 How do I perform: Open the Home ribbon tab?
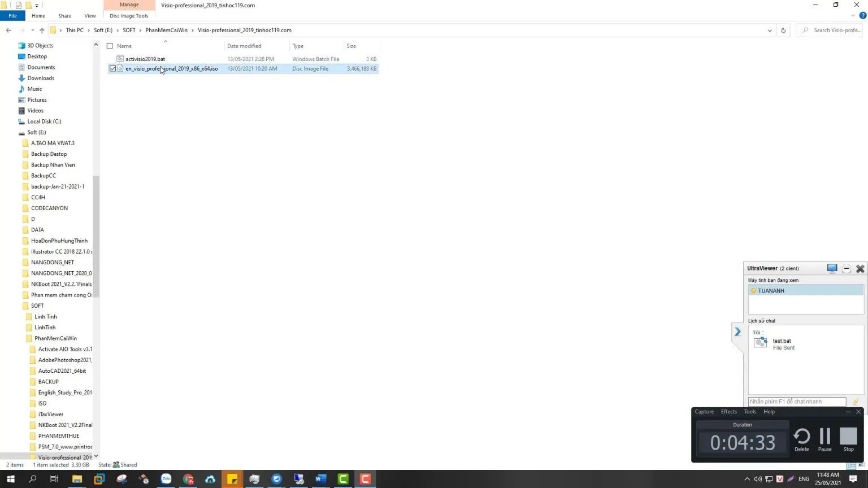[38, 16]
